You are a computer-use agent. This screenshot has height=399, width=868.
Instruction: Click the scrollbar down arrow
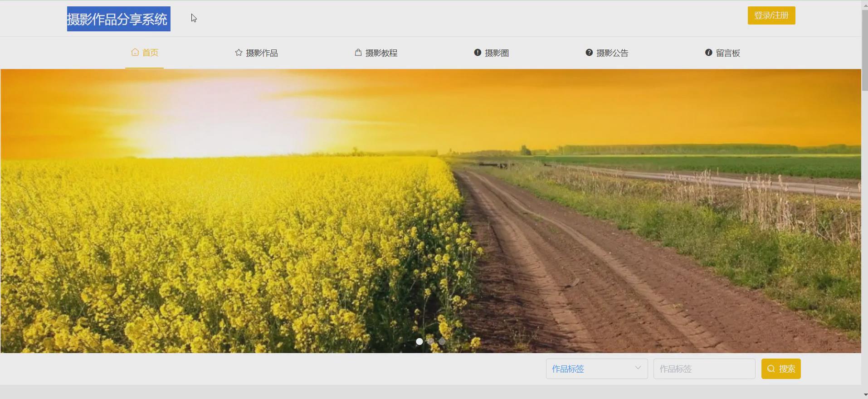864,396
